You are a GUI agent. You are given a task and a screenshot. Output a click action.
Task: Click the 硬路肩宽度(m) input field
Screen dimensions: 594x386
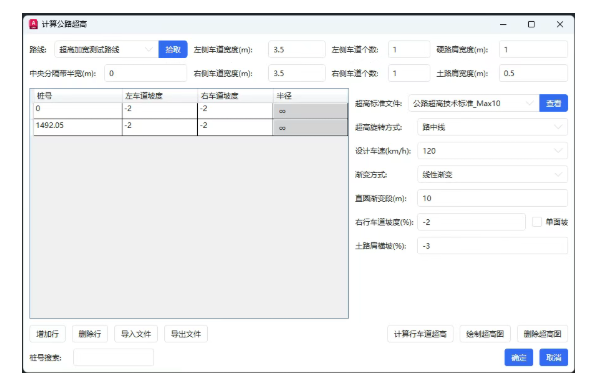click(533, 49)
